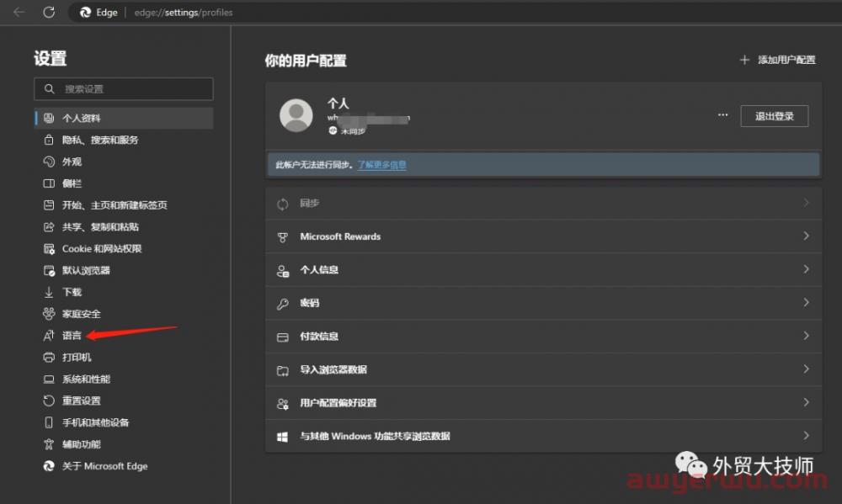Screen dimensions: 842x504
Task: Click the 你的用户配置 heading text
Action: point(306,61)
